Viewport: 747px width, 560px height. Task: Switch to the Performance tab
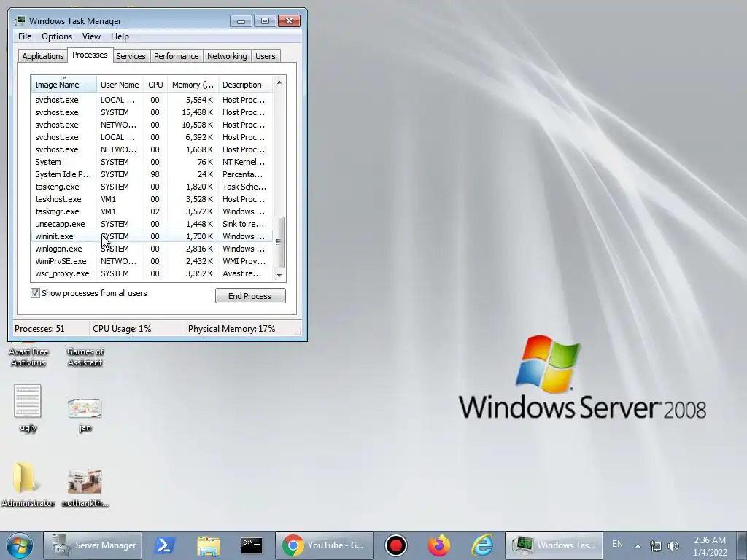click(177, 56)
